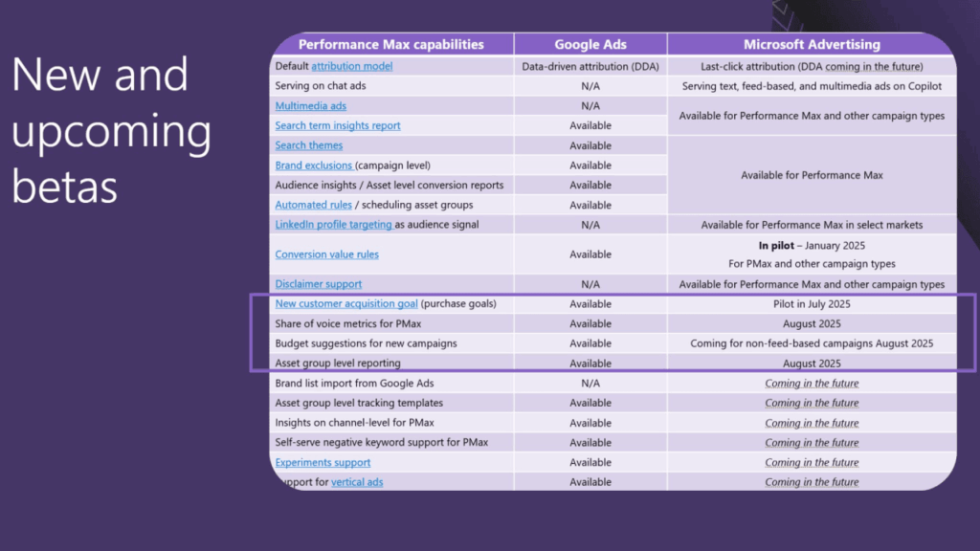
Task: Click Available in the Search themes row
Action: 590,145
